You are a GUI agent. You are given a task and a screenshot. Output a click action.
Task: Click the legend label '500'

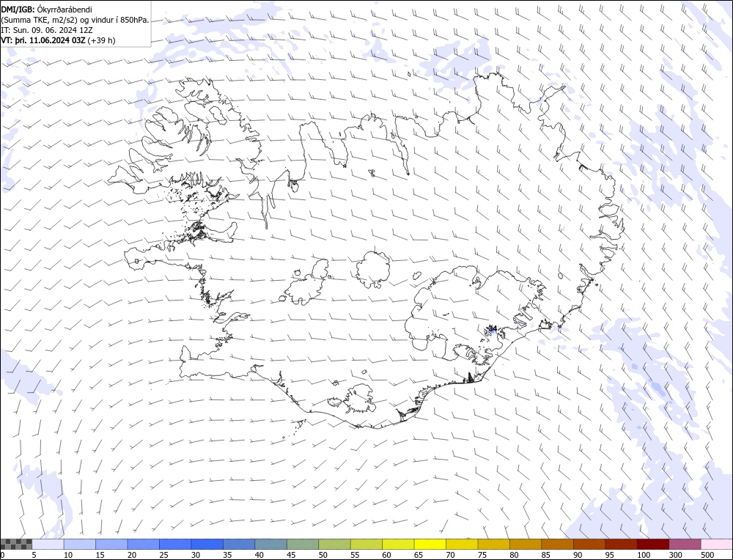coord(707,555)
